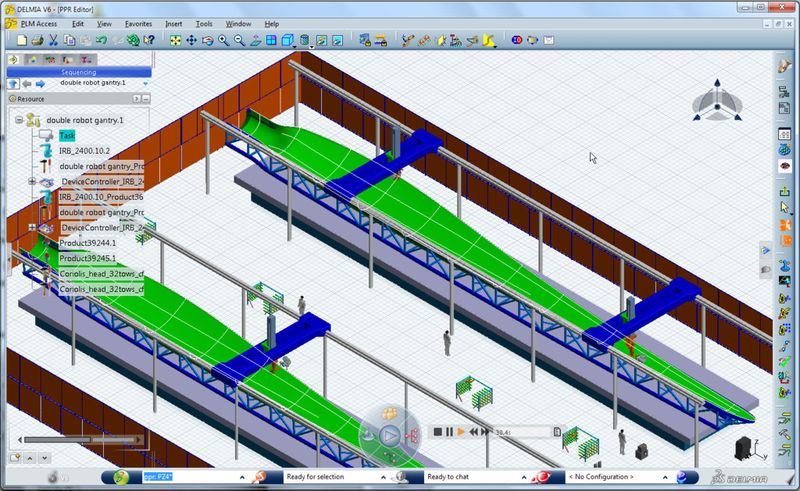The image size is (800, 491).
Task: Click the simulation Stop button
Action: click(437, 432)
